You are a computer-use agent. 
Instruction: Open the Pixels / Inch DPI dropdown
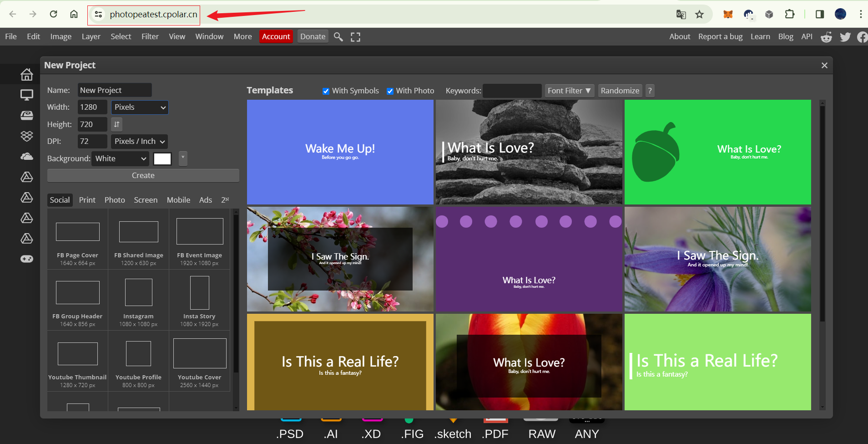[x=139, y=141]
